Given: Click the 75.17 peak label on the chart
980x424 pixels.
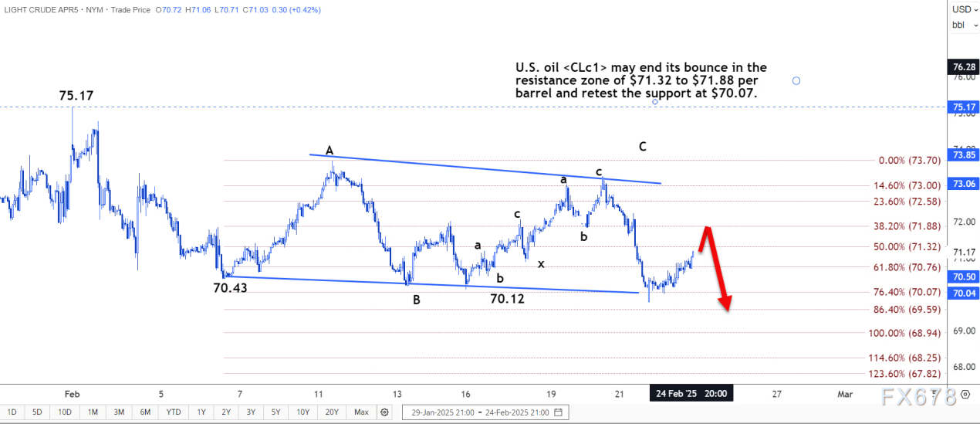Looking at the screenshot, I should coord(77,96).
